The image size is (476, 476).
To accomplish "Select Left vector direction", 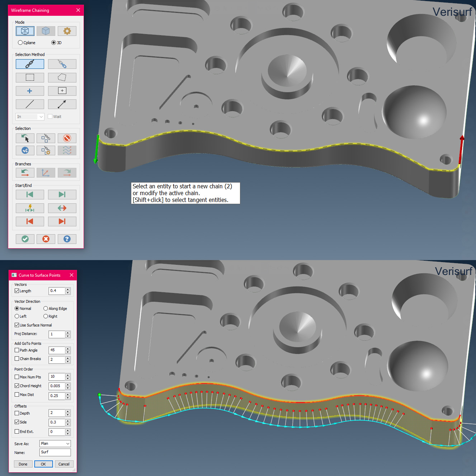I will [17, 316].
